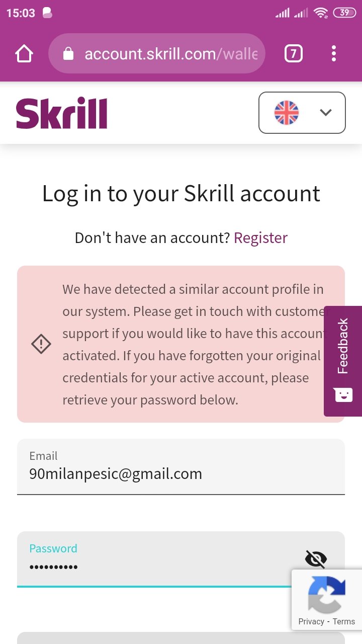Tap the battery indicator in the status bar
This screenshot has height=644, width=362.
point(344,13)
